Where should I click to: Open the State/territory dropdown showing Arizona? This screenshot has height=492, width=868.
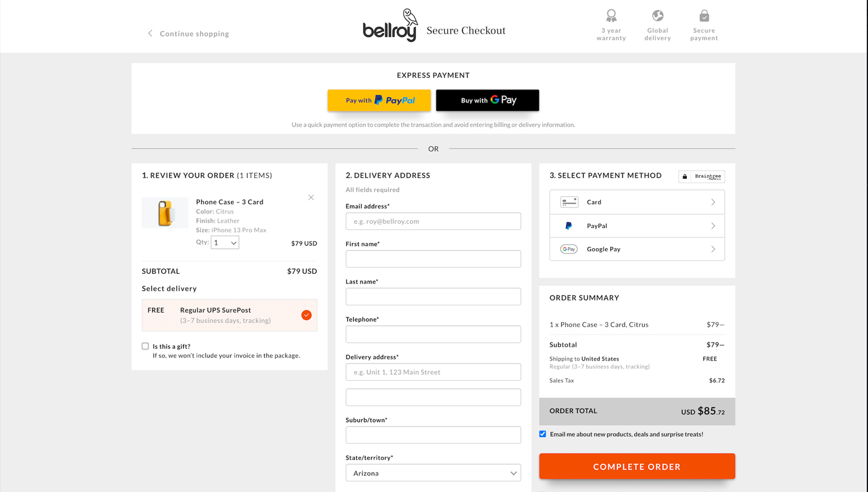(433, 473)
